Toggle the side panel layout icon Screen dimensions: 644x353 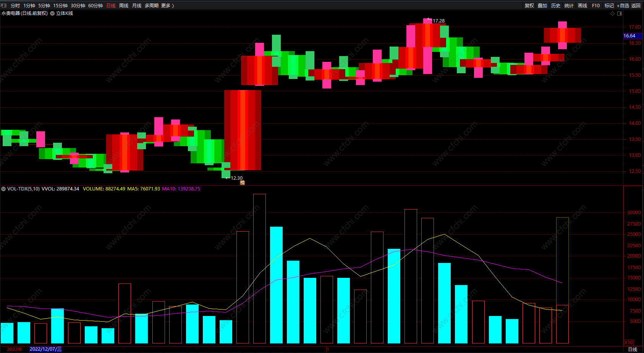click(620, 13)
